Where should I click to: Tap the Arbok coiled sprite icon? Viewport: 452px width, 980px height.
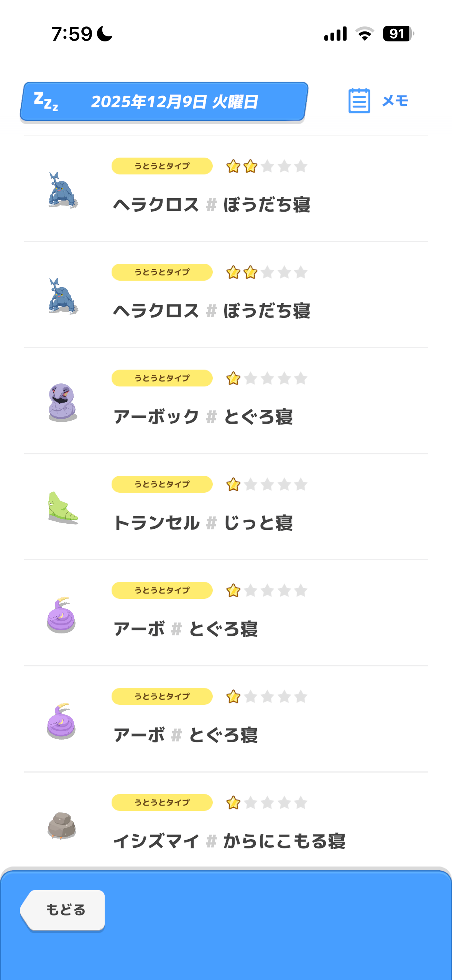[62, 402]
